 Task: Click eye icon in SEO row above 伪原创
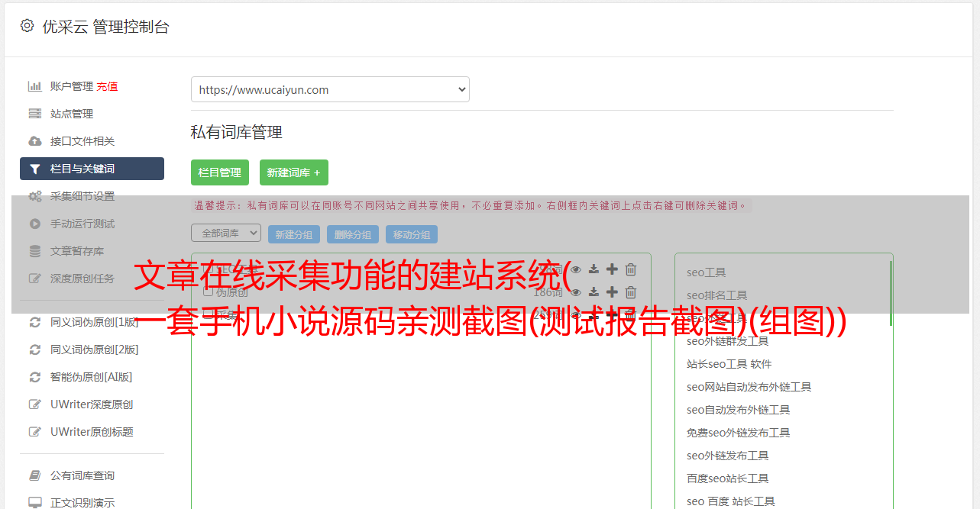point(575,269)
